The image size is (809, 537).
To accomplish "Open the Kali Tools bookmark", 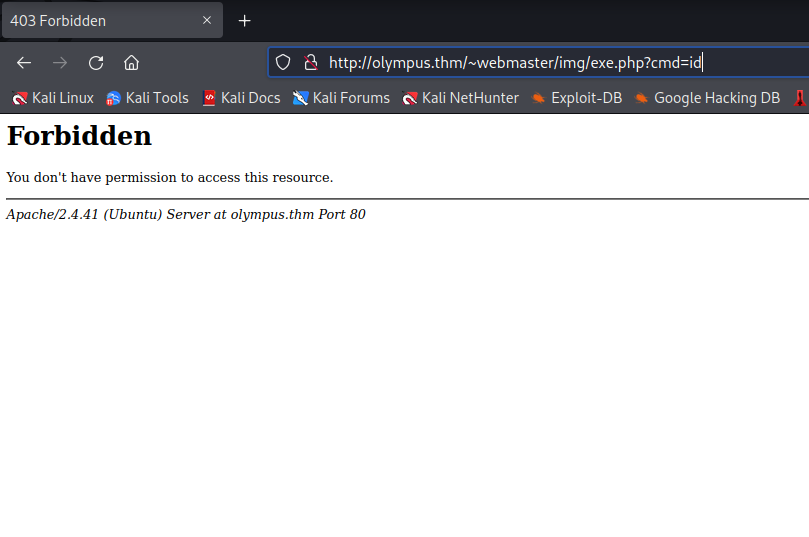I will (x=147, y=98).
